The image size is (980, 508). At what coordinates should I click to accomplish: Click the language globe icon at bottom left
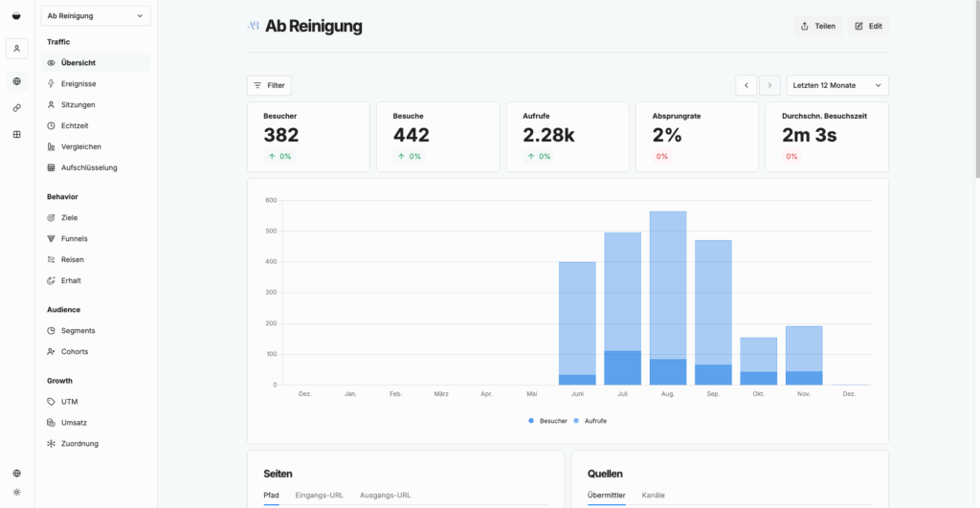point(16,473)
